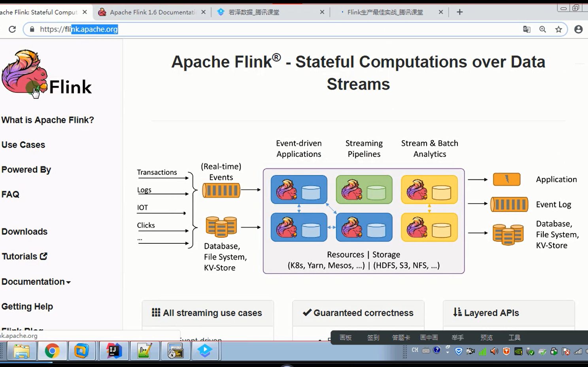Launch IntelliJ IDEA from the taskbar
The width and height of the screenshot is (588, 367).
113,351
